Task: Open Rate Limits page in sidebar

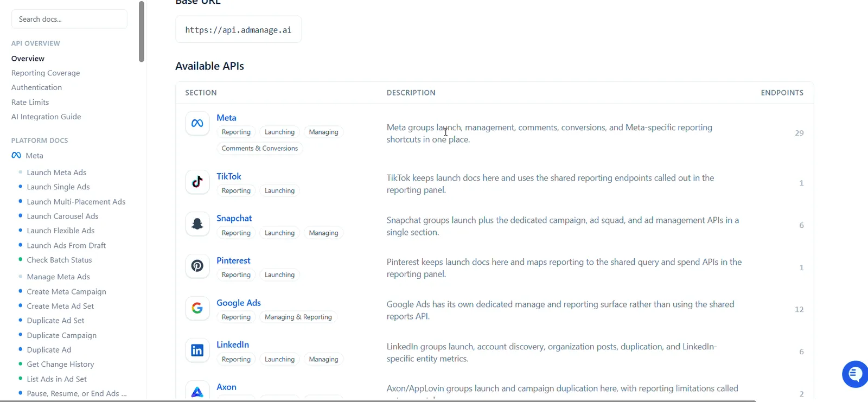Action: [30, 102]
